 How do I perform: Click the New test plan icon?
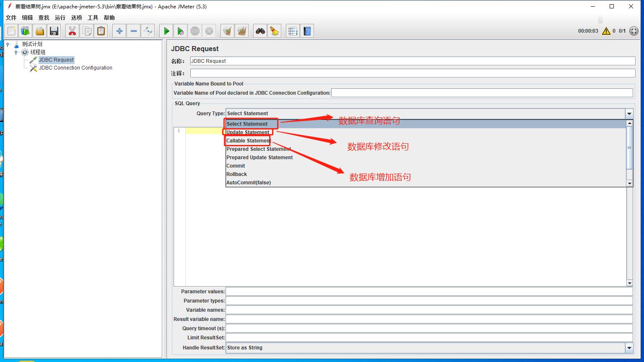(11, 31)
